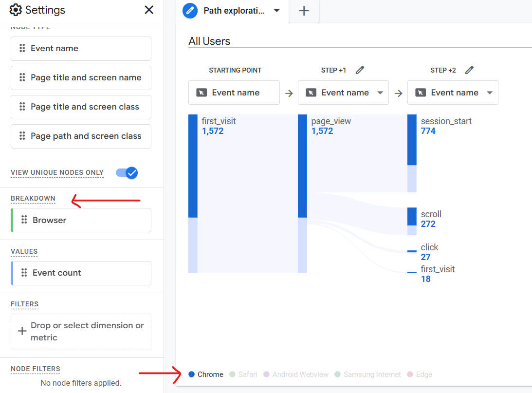Close the Settings panel
Image resolution: width=532 pixels, height=393 pixels.
149,10
